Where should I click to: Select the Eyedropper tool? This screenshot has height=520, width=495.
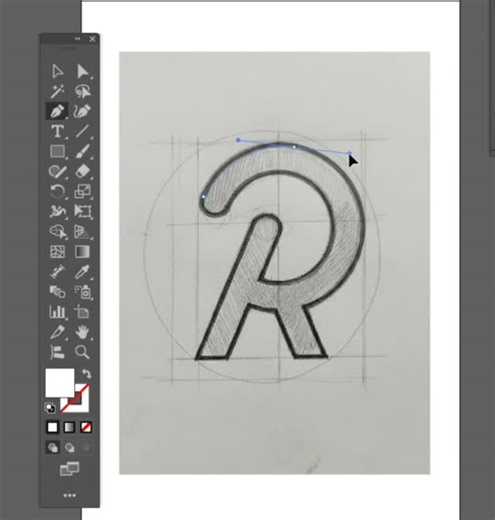click(82, 272)
